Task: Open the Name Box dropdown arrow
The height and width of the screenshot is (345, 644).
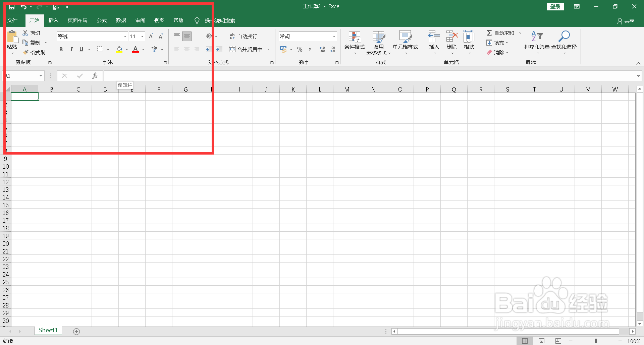Action: pos(41,76)
